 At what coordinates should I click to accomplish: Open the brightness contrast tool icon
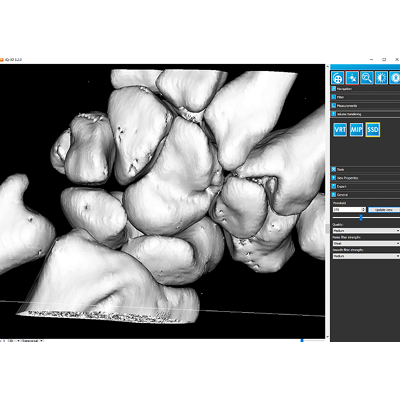tap(381, 78)
